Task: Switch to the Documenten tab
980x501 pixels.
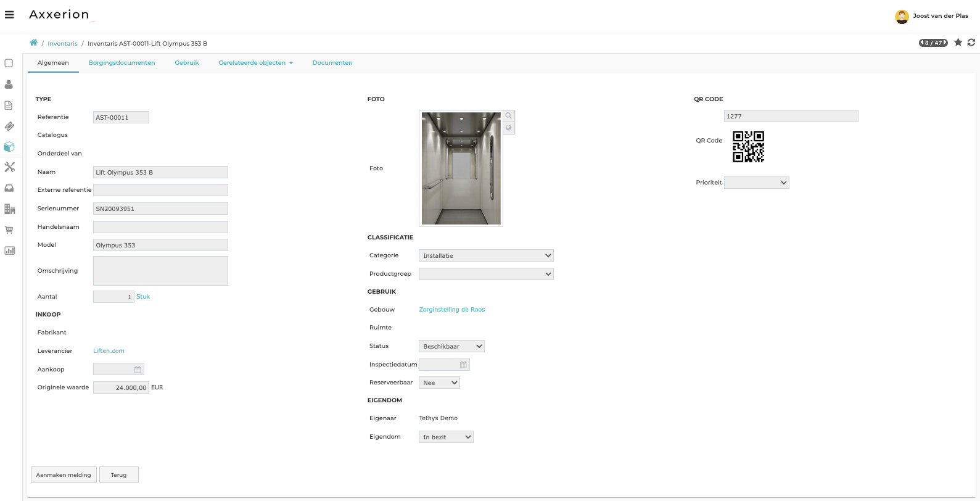Action: coord(332,63)
